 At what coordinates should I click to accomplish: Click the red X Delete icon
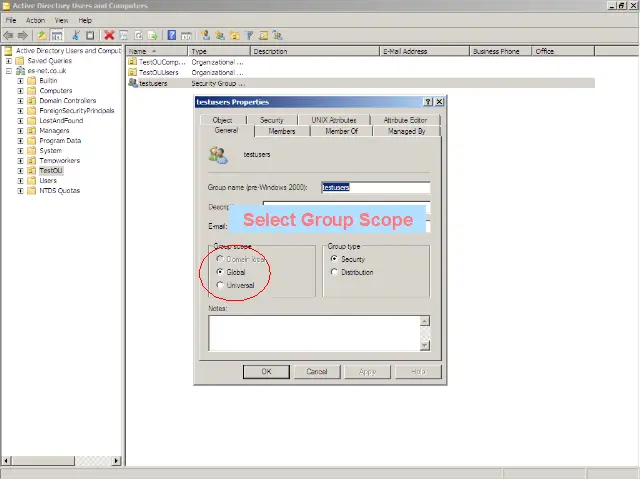[x=109, y=36]
